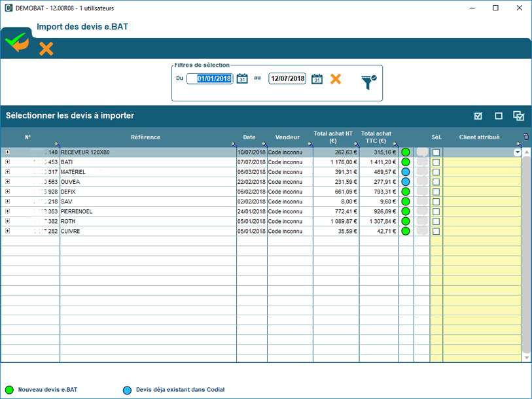Image resolution: width=532 pixels, height=399 pixels.
Task: Click the deselect all quotes icon
Action: [499, 116]
